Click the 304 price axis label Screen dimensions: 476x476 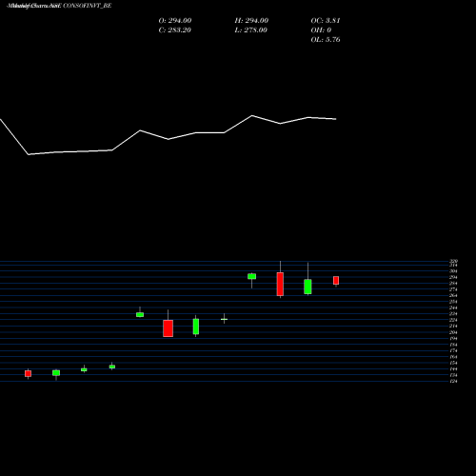click(x=453, y=271)
